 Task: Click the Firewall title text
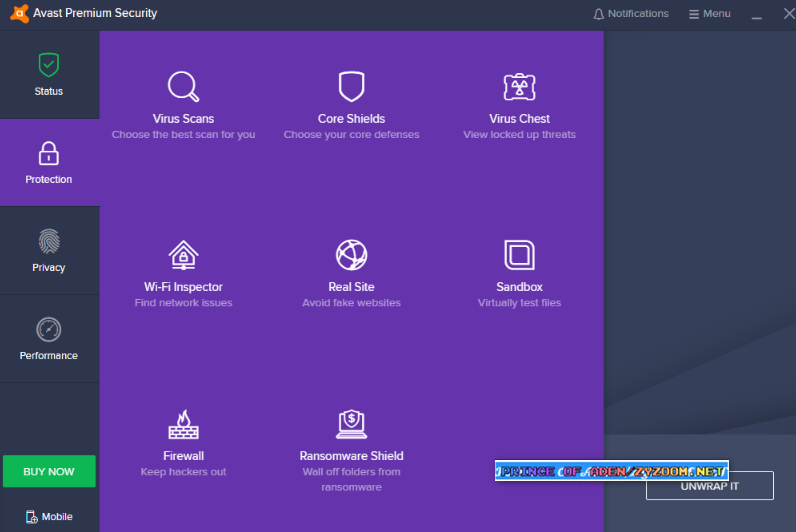click(183, 456)
